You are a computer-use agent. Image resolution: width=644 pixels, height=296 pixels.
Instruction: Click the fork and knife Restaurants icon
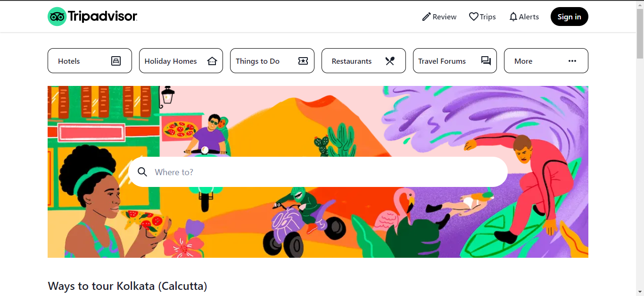(x=389, y=61)
